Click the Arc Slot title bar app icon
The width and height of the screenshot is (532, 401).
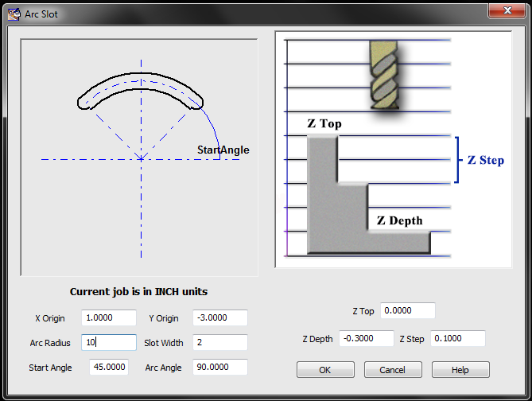pyautogui.click(x=14, y=14)
